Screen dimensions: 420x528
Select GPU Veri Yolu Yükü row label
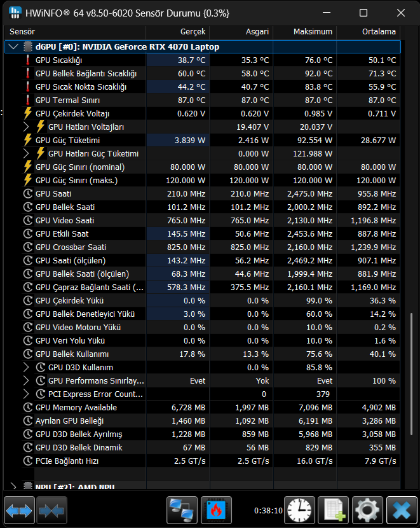point(71,341)
